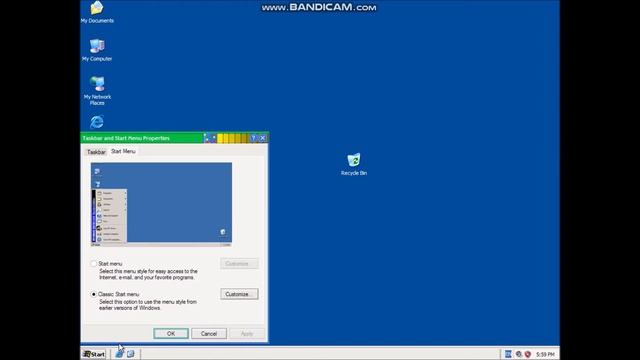Click the "Select this option to use the menu style" description
Viewport: 640px width, 360px height.
point(148,305)
